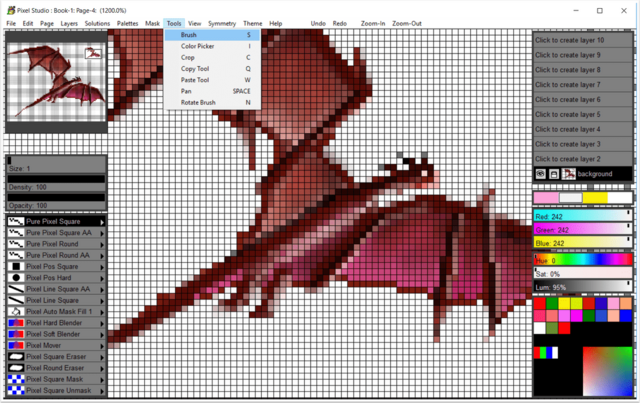Screen dimensions: 640x403
Task: Click to create layer 10
Action: pos(583,40)
